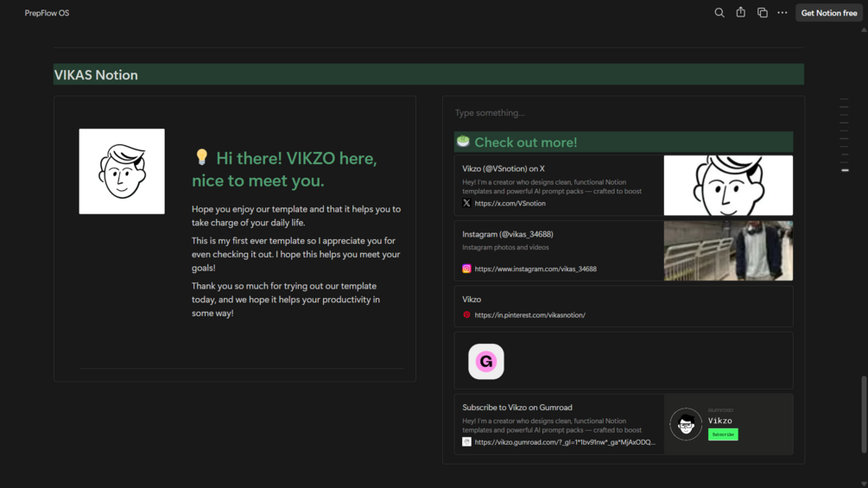The height and width of the screenshot is (488, 868).
Task: Click the X logo icon
Action: pos(466,203)
